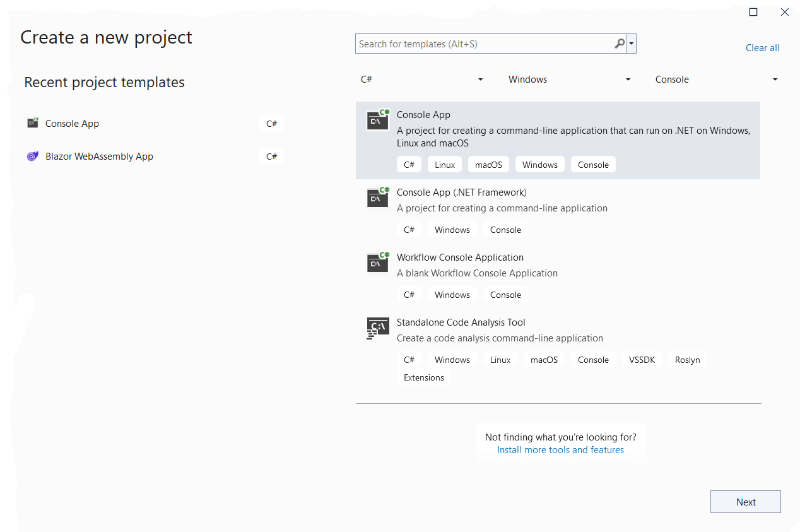The width and height of the screenshot is (800, 532).
Task: Click description 'A blank Workflow Console Application'
Action: (x=477, y=273)
